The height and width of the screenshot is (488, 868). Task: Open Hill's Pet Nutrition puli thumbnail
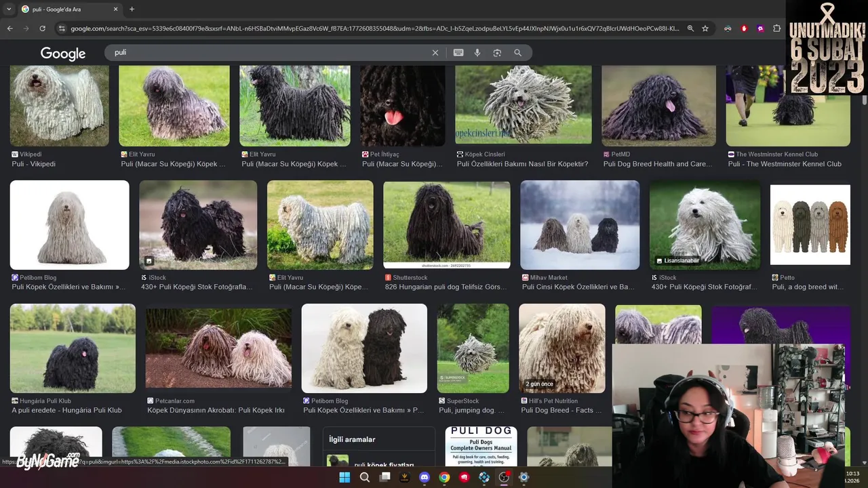(x=562, y=348)
